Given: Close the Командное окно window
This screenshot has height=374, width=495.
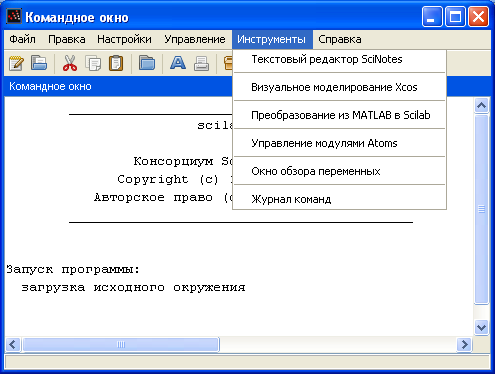Looking at the screenshot, I should pyautogui.click(x=478, y=16).
